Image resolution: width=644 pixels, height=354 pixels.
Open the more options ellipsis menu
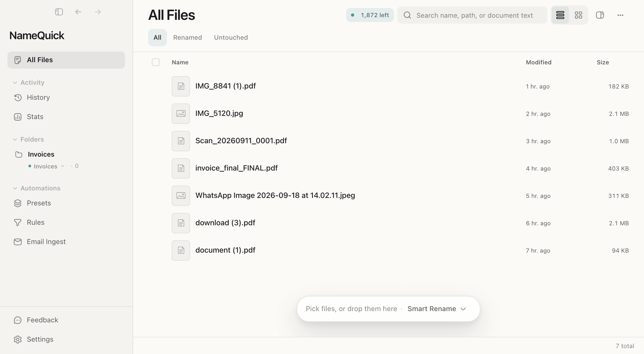(620, 15)
